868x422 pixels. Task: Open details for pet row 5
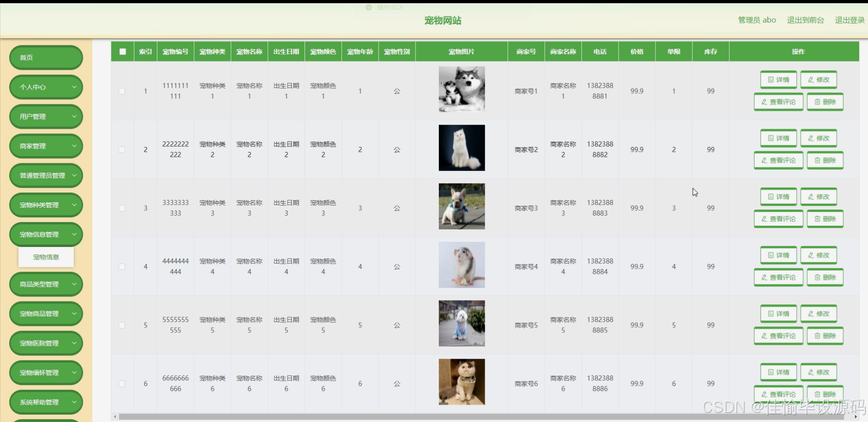[778, 314]
